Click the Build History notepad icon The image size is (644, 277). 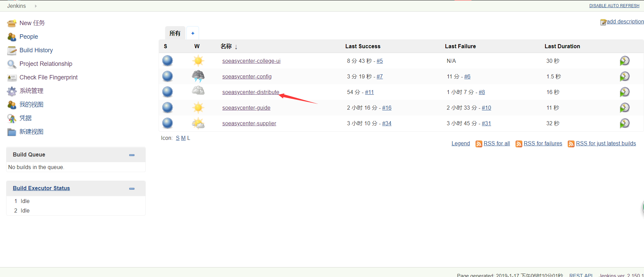[x=12, y=50]
